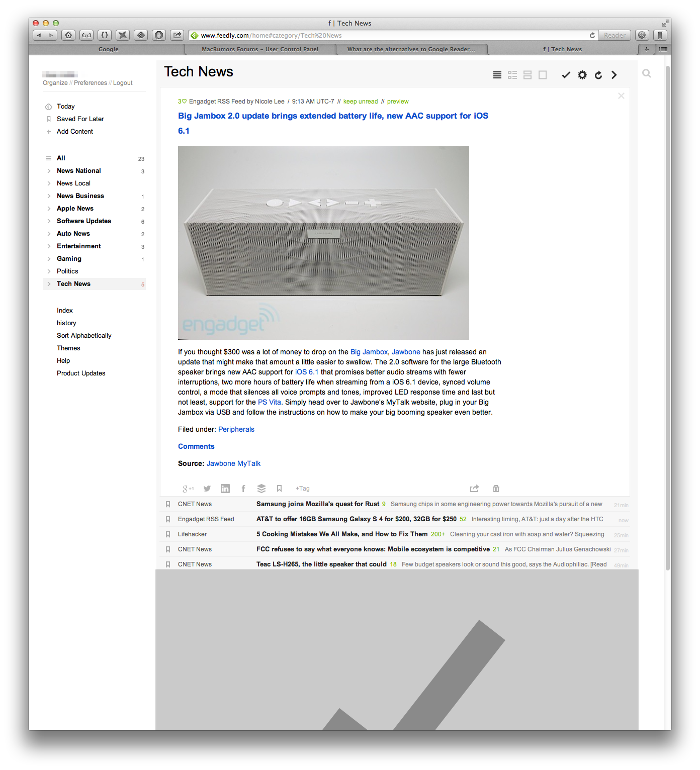Open the Preferences link
This screenshot has height=770, width=700.
pos(91,83)
